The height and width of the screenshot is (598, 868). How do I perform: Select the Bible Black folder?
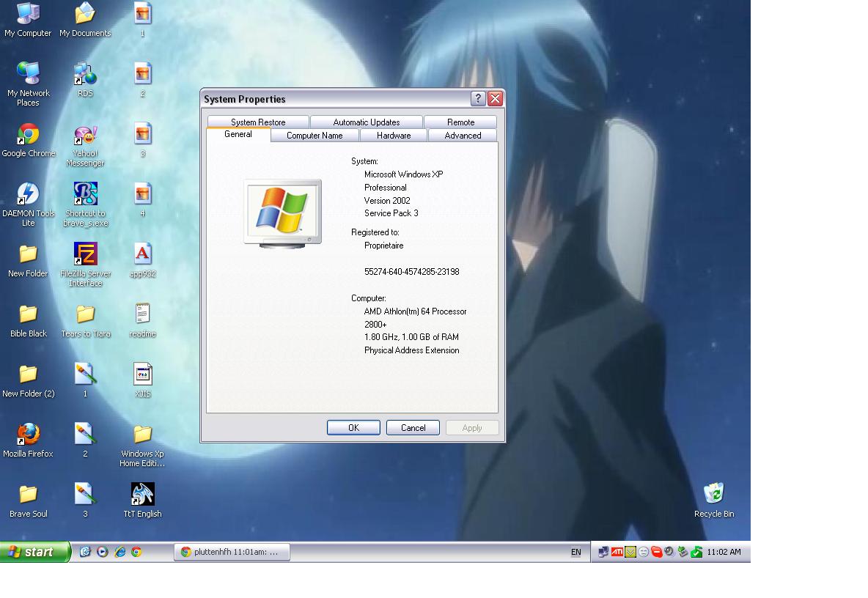pyautogui.click(x=29, y=320)
